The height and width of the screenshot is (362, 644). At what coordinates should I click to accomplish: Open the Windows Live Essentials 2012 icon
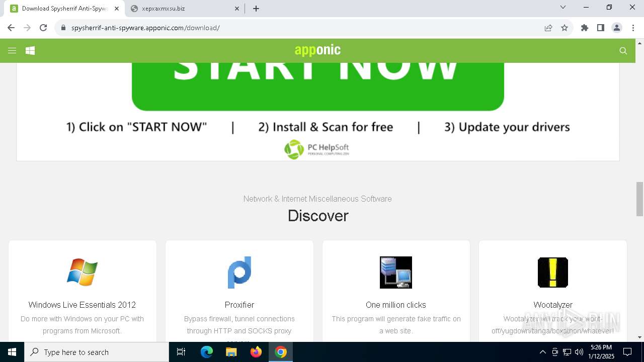(82, 272)
